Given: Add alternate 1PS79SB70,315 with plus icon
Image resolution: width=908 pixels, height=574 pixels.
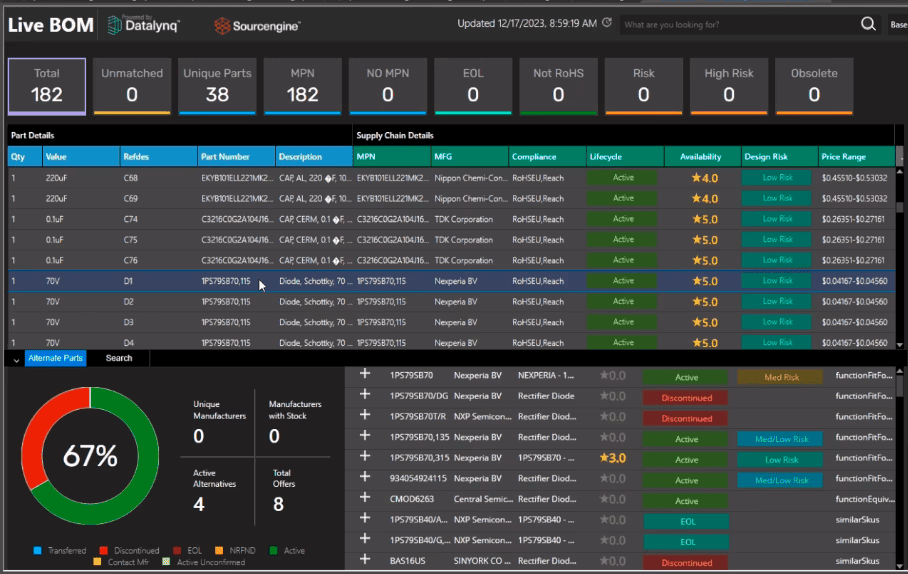Looking at the screenshot, I should pyautogui.click(x=365, y=456).
